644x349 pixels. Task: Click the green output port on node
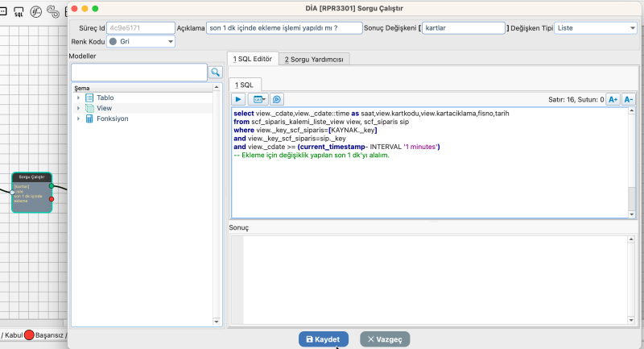click(x=52, y=185)
